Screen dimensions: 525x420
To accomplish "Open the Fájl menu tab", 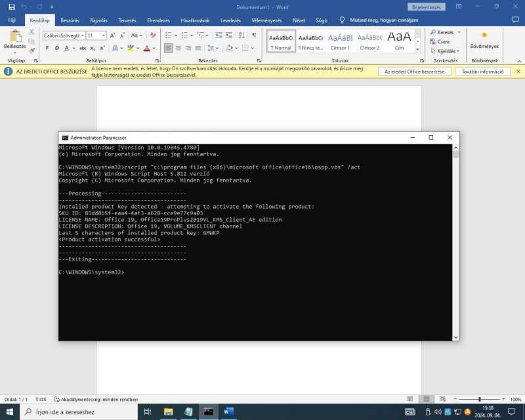I will (x=12, y=20).
